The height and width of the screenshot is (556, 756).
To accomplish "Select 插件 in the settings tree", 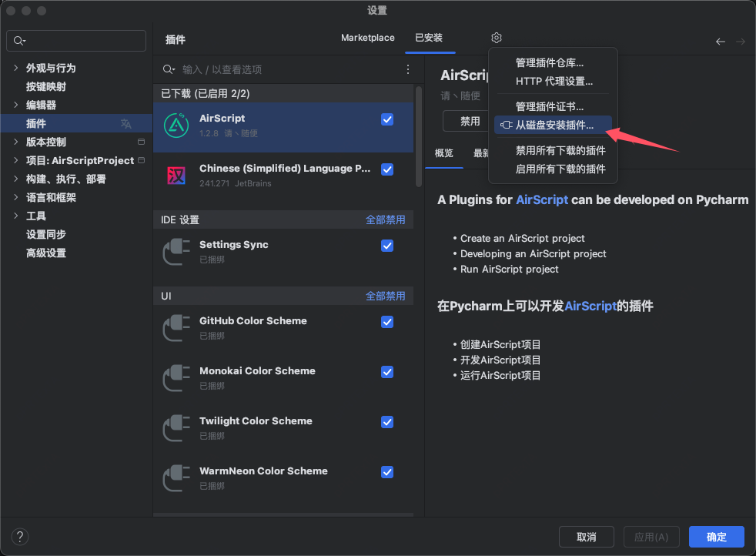I will pos(76,123).
